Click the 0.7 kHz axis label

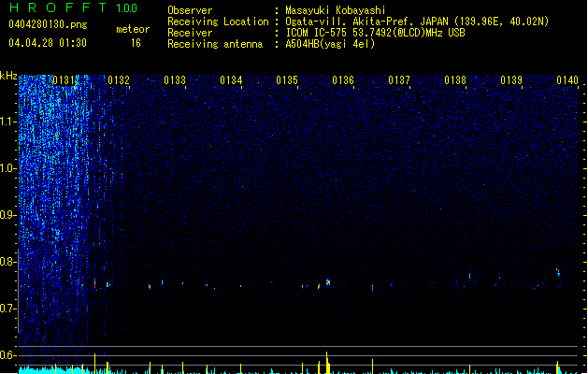7,309
